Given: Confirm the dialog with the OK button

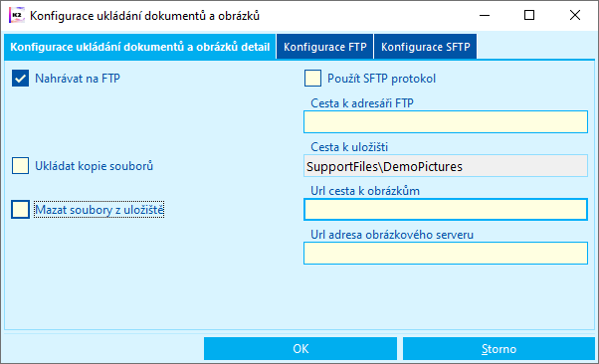Looking at the screenshot, I should (x=300, y=348).
